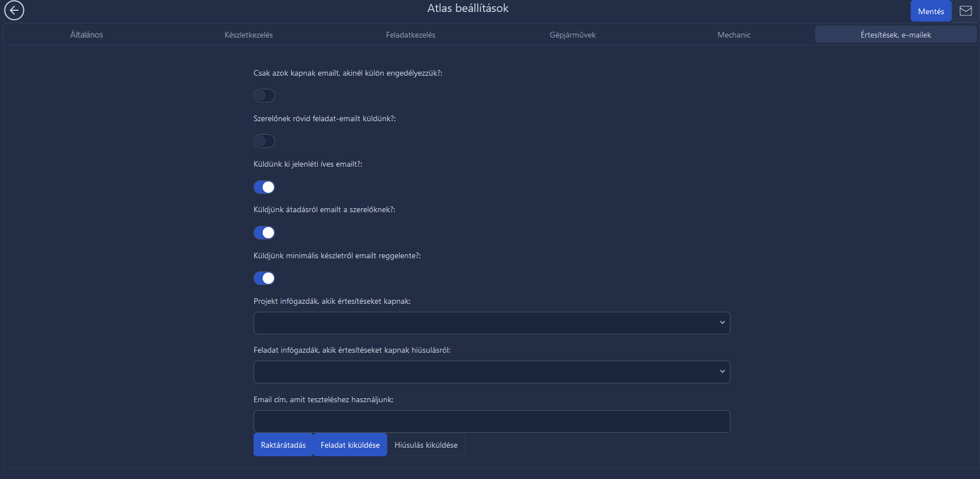Viewport: 980px width, 479px height.
Task: Select the Feladatkezelés tab
Action: [x=410, y=35]
